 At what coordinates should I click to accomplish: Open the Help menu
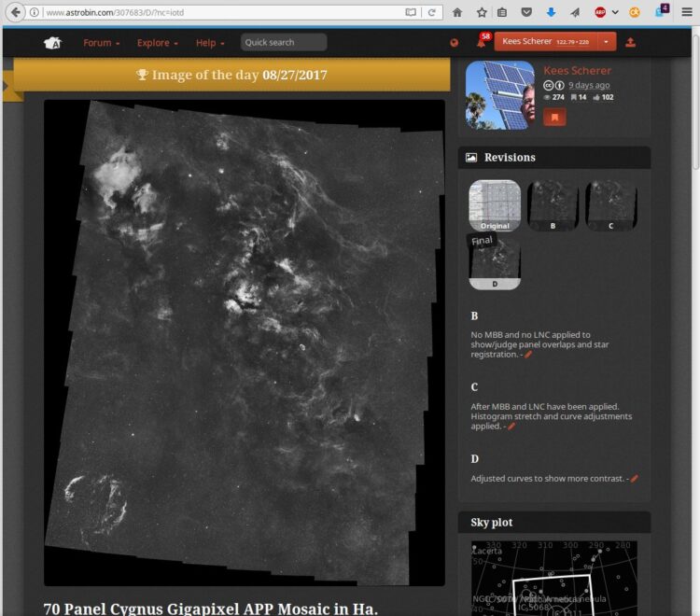point(210,43)
